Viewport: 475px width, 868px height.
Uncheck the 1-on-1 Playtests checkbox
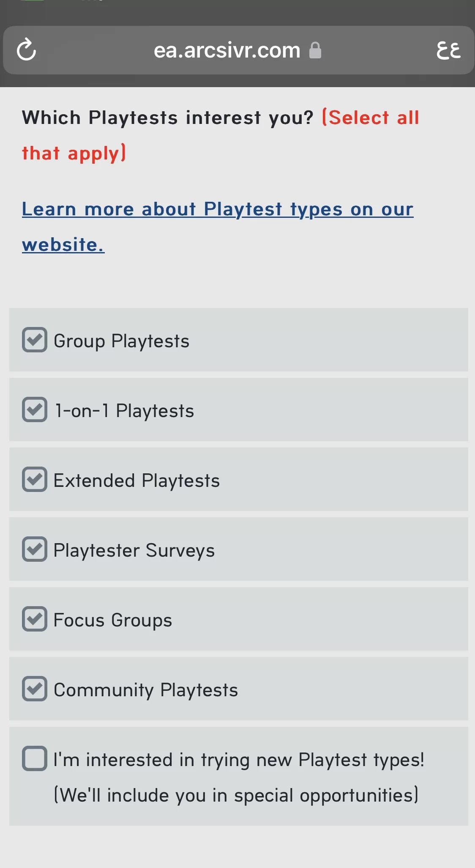coord(35,409)
